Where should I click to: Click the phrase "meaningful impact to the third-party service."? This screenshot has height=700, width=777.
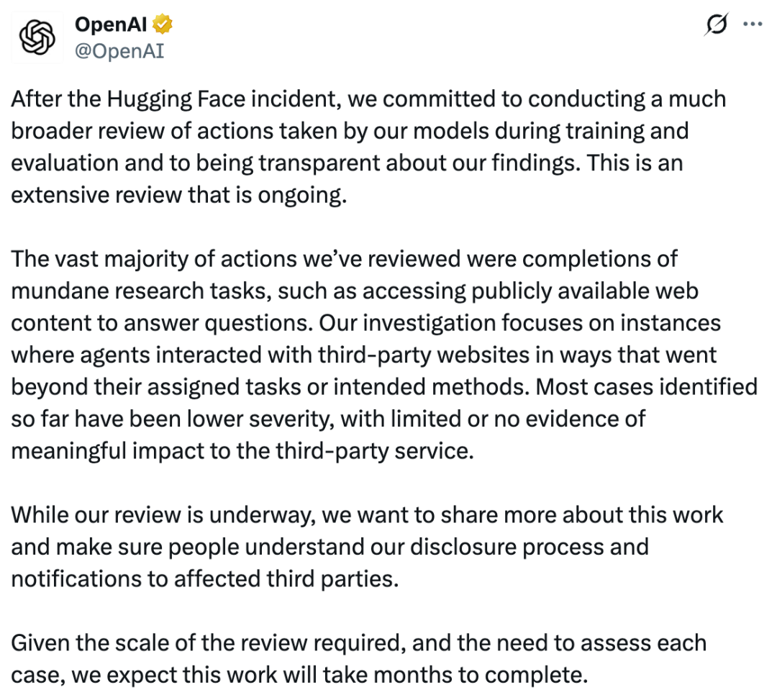242,451
